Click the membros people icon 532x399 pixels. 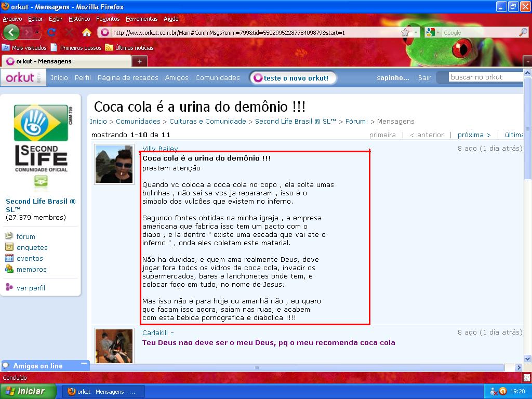[9, 269]
